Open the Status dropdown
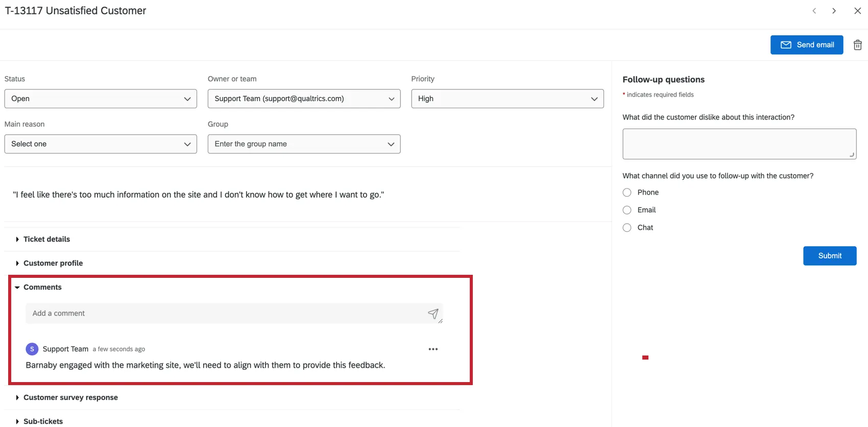The height and width of the screenshot is (427, 868). click(x=101, y=99)
